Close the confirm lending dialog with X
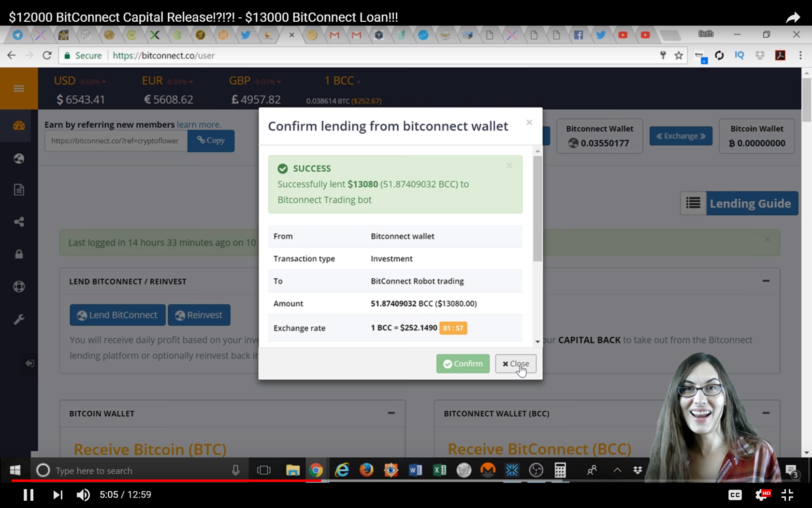Viewport: 812px width, 508px height. click(529, 122)
